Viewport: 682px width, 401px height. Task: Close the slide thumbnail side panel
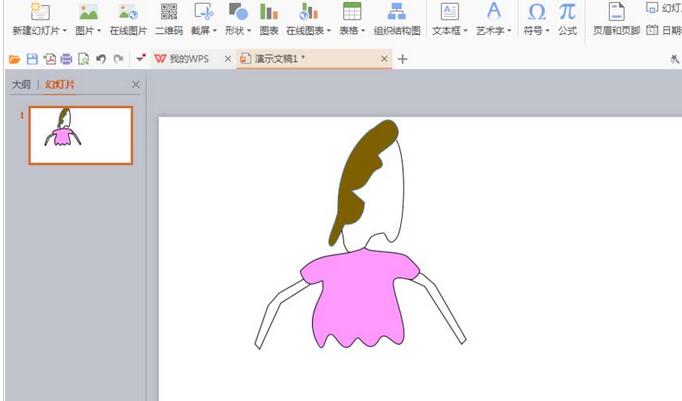[136, 85]
